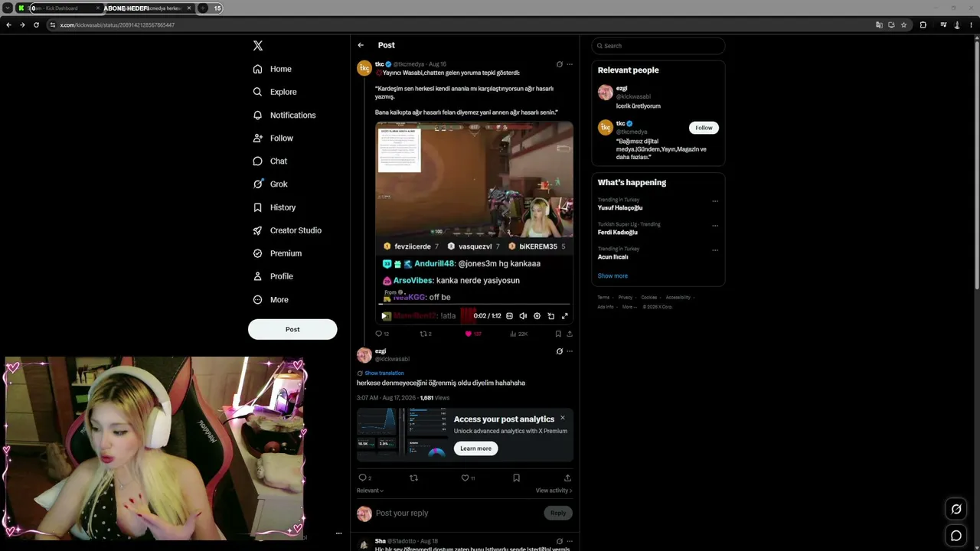
Task: Repost the tkc post with 2 reposts
Action: 426,334
